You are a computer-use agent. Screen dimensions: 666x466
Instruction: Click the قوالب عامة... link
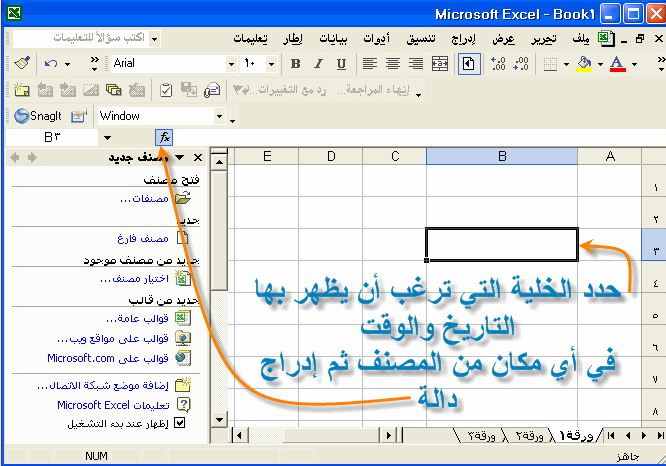click(x=137, y=318)
